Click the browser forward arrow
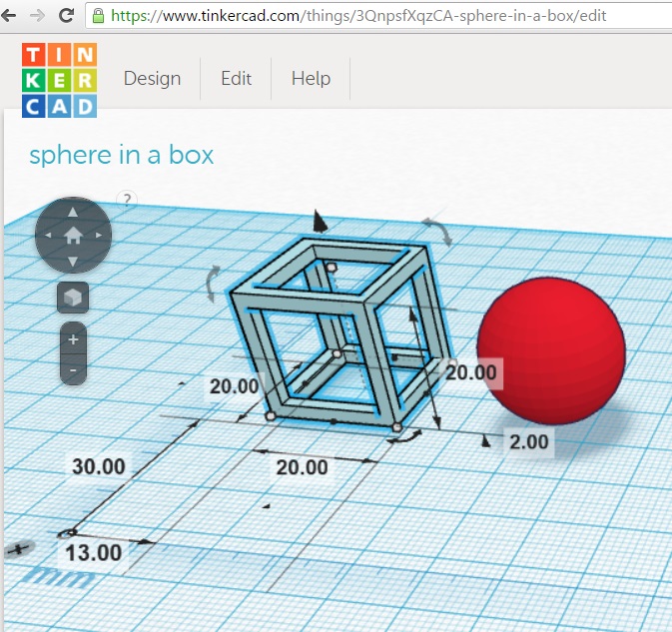 click(x=38, y=16)
